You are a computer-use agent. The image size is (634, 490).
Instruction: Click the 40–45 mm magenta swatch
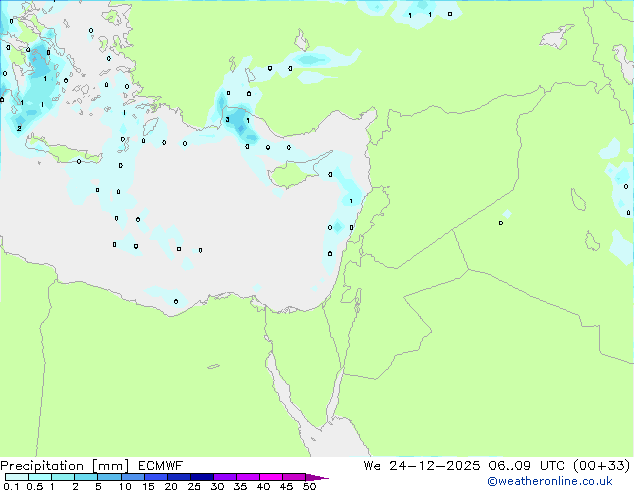point(271,477)
